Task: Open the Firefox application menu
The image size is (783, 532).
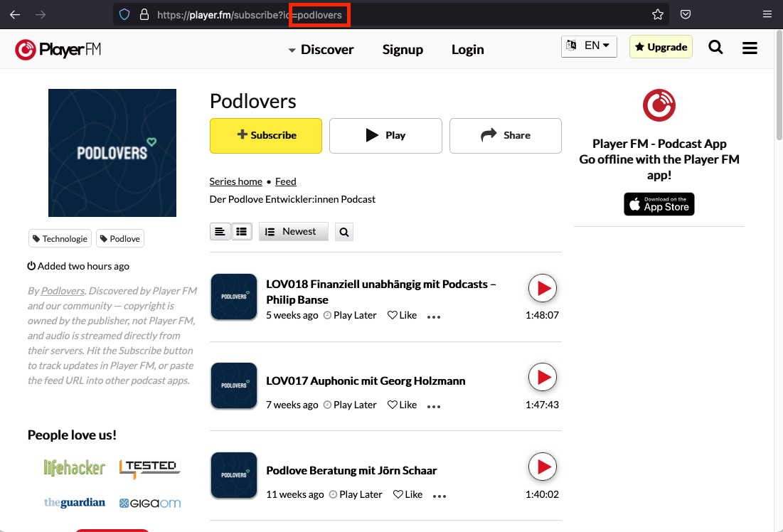Action: pos(767,14)
